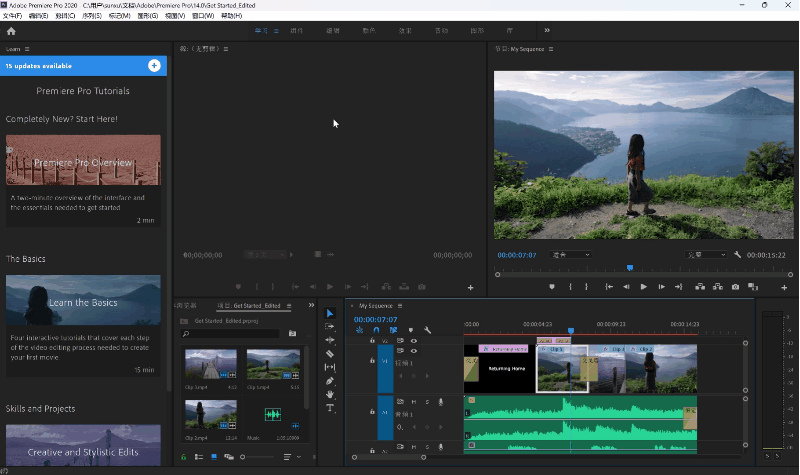This screenshot has height=475, width=800.
Task: Select the Razor tool
Action: pyautogui.click(x=330, y=354)
